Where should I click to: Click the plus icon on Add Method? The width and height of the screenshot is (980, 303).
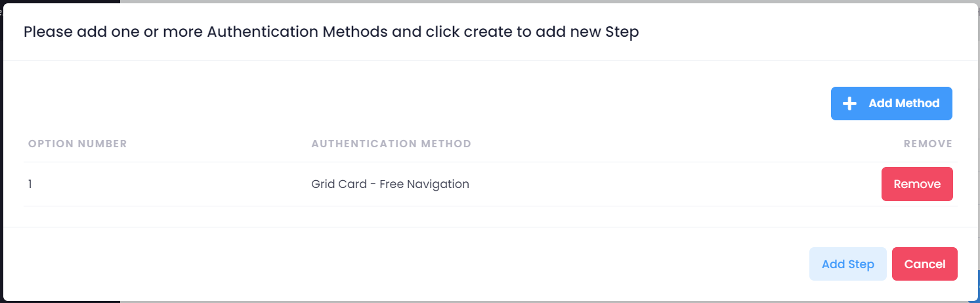tap(849, 104)
